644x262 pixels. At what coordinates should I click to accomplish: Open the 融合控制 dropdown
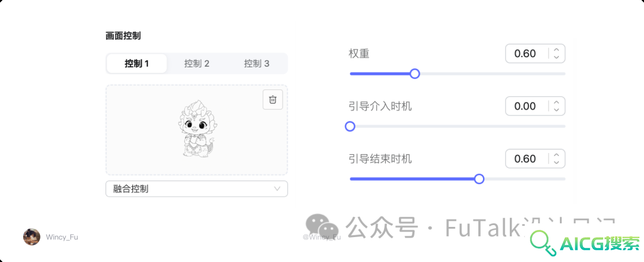(197, 189)
